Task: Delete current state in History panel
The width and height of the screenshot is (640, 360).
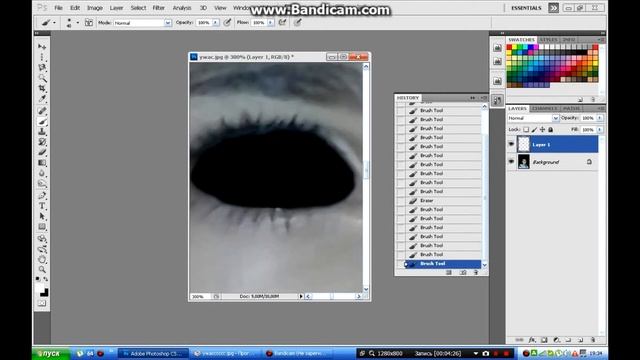Action: [476, 272]
